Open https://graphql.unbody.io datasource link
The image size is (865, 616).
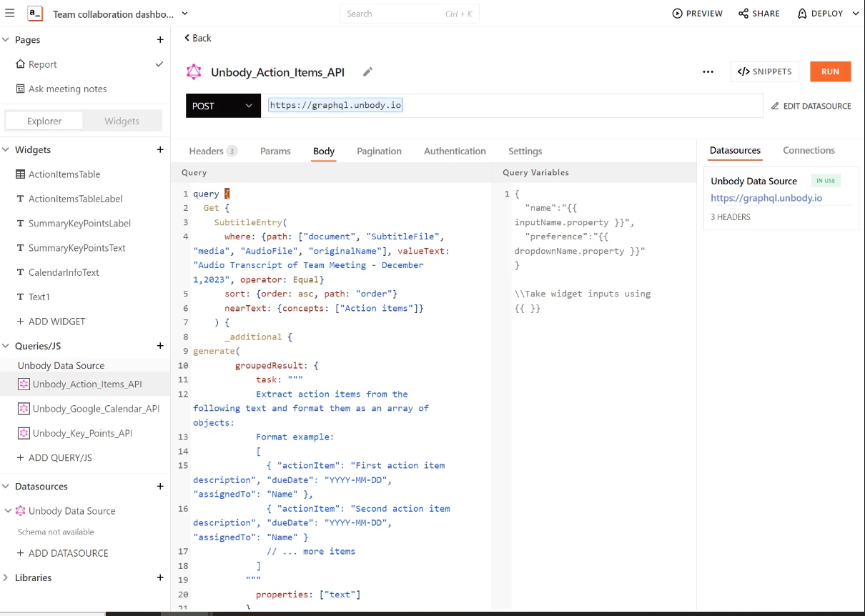point(766,198)
